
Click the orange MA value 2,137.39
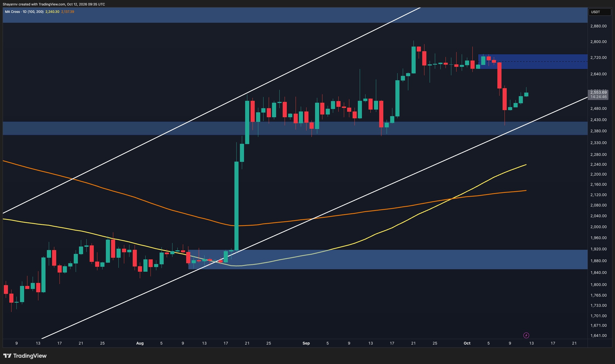[x=67, y=12]
